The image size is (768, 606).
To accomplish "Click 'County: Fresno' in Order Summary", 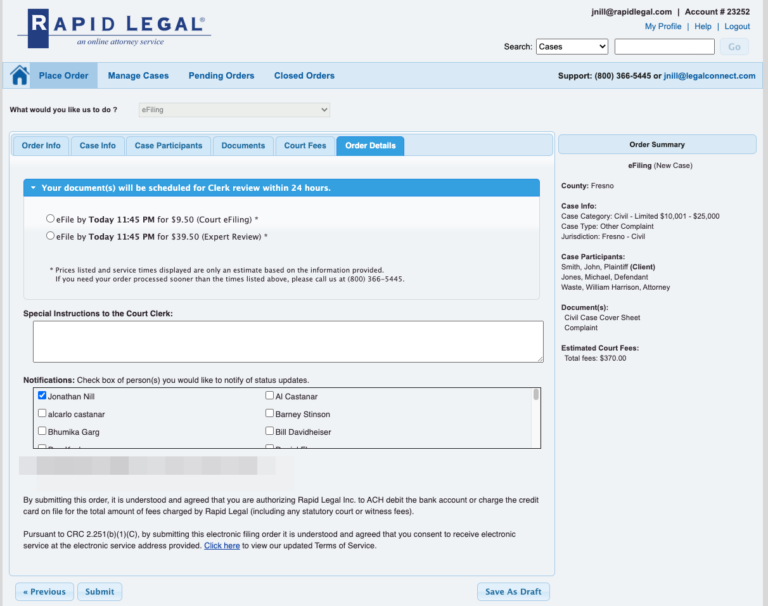I will click(x=587, y=186).
